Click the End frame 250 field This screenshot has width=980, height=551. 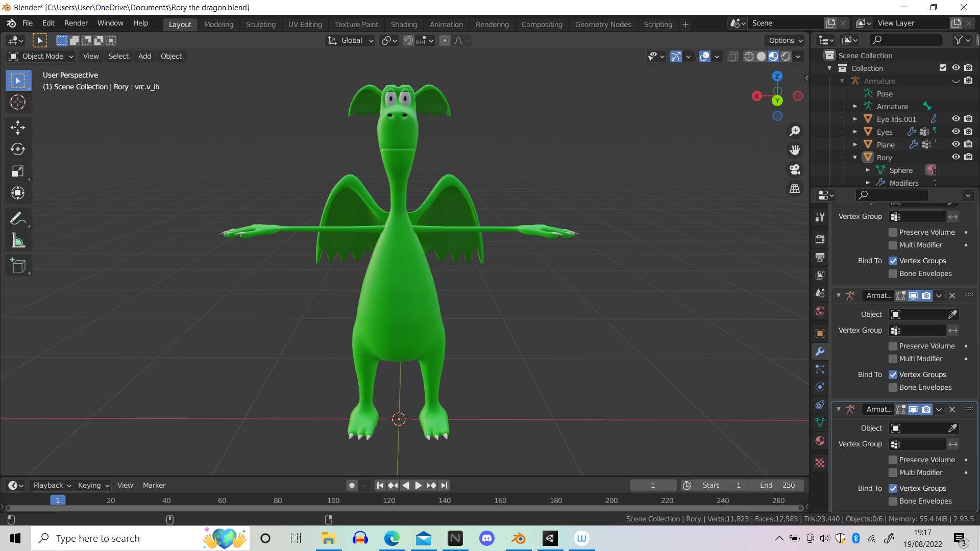tap(777, 485)
